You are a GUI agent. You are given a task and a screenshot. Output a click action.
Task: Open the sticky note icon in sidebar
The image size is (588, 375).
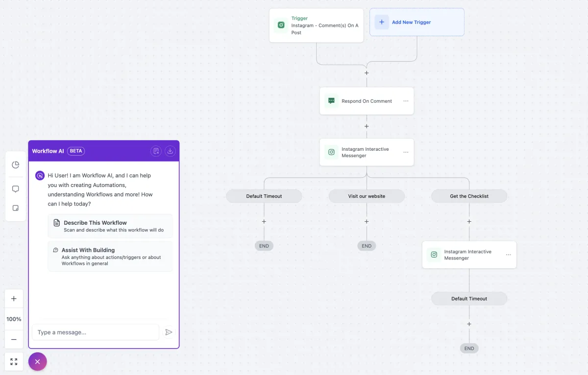coord(15,208)
